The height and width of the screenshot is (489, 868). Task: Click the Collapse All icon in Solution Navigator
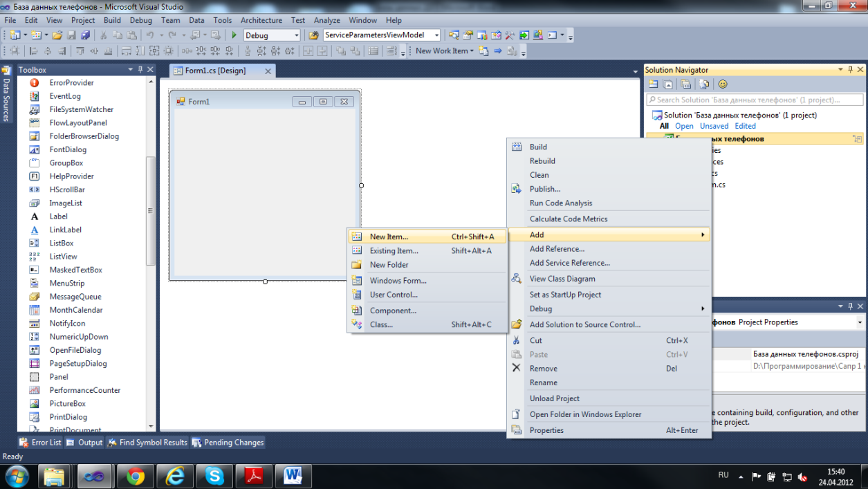668,84
